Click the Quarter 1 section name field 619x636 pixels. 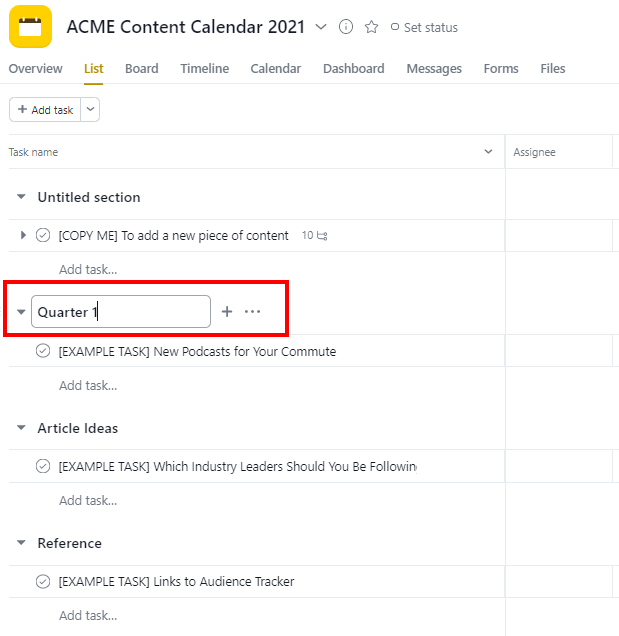(x=121, y=312)
